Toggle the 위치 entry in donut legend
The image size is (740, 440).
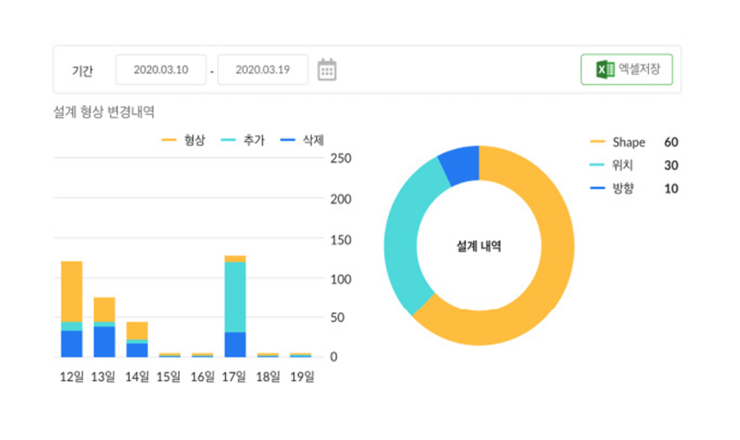pyautogui.click(x=624, y=166)
